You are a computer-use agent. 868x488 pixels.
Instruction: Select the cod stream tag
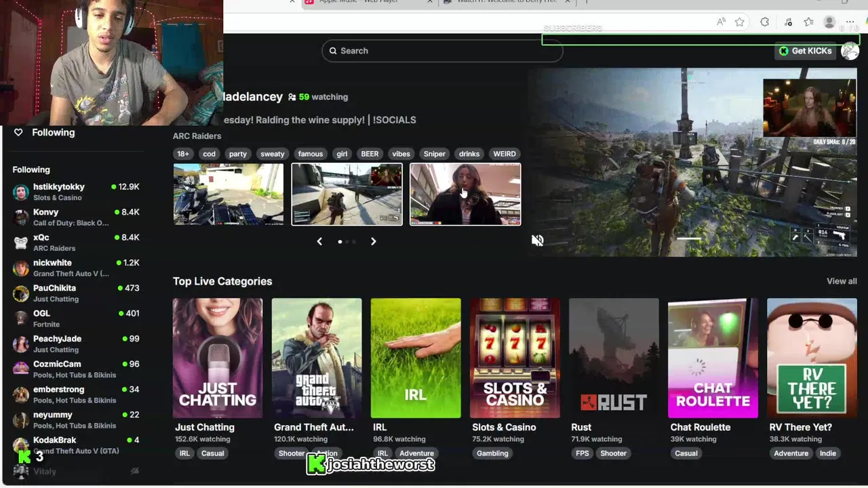tap(209, 154)
